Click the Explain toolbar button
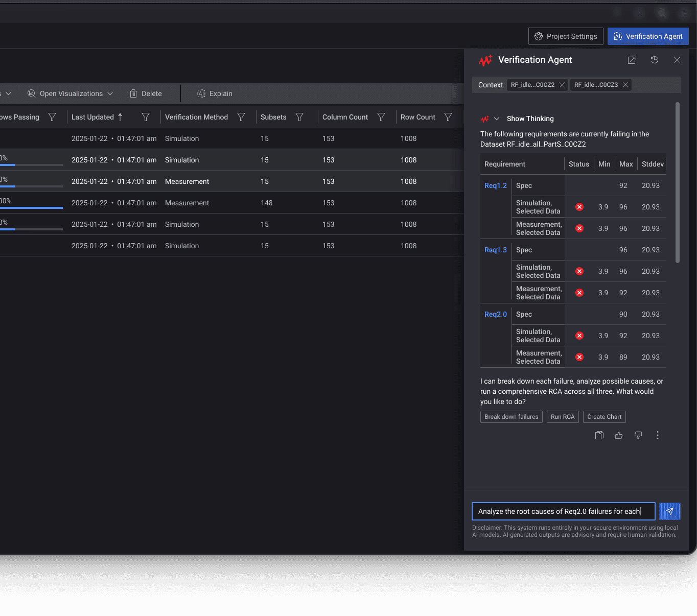Image resolution: width=697 pixels, height=616 pixels. tap(215, 93)
